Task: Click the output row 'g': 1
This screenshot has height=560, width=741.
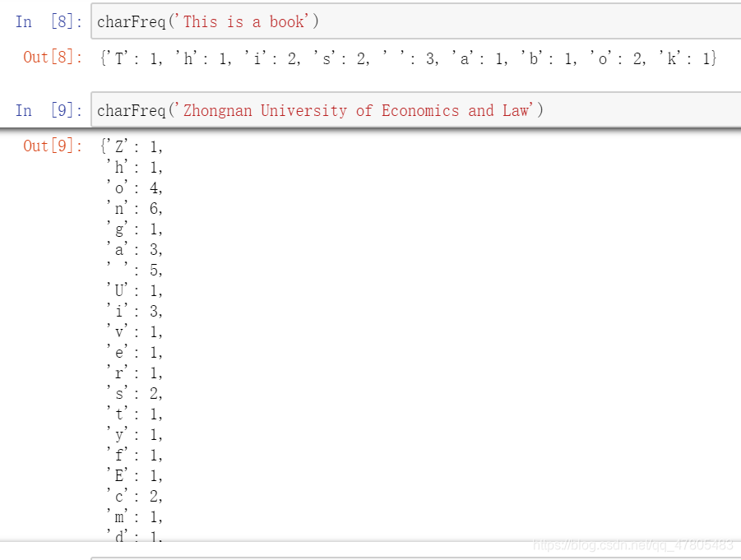Action: (x=134, y=229)
